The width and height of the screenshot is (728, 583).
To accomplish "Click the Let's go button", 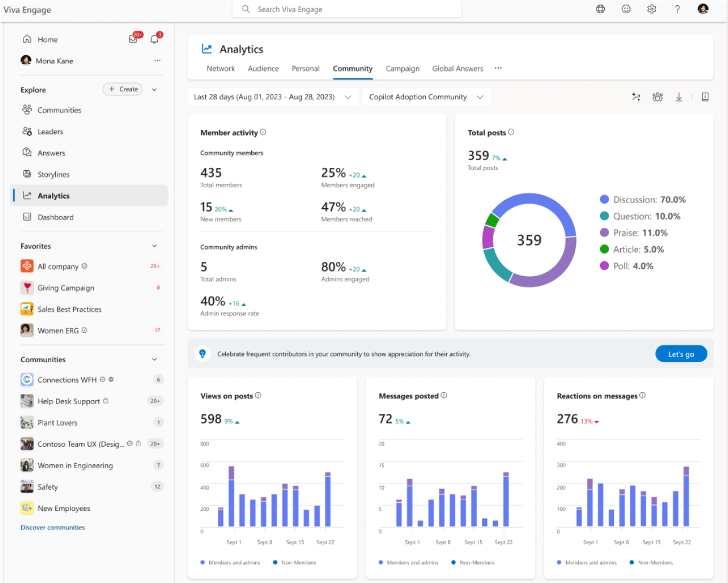I will pos(681,354).
